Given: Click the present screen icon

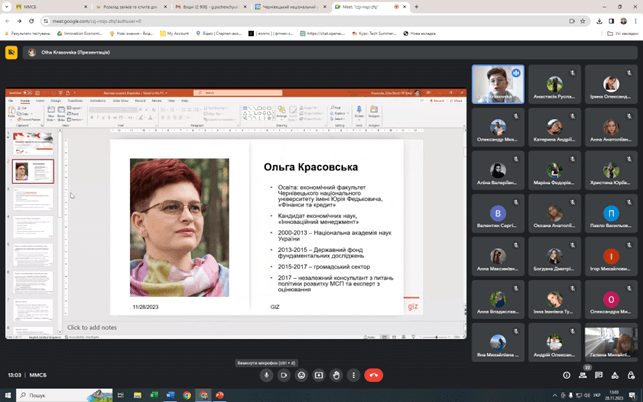Looking at the screenshot, I should click(x=319, y=375).
